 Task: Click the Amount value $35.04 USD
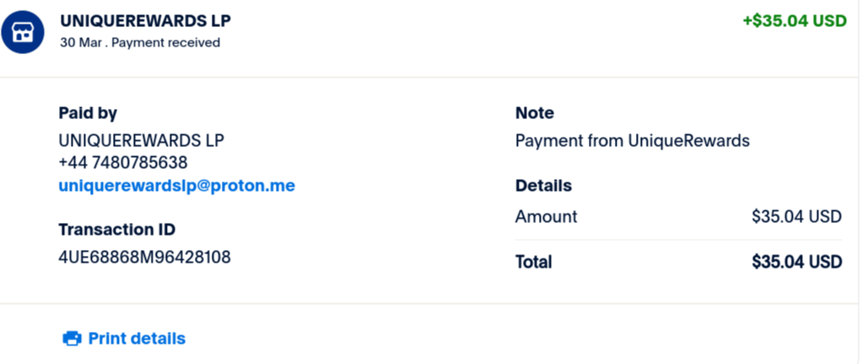[796, 217]
